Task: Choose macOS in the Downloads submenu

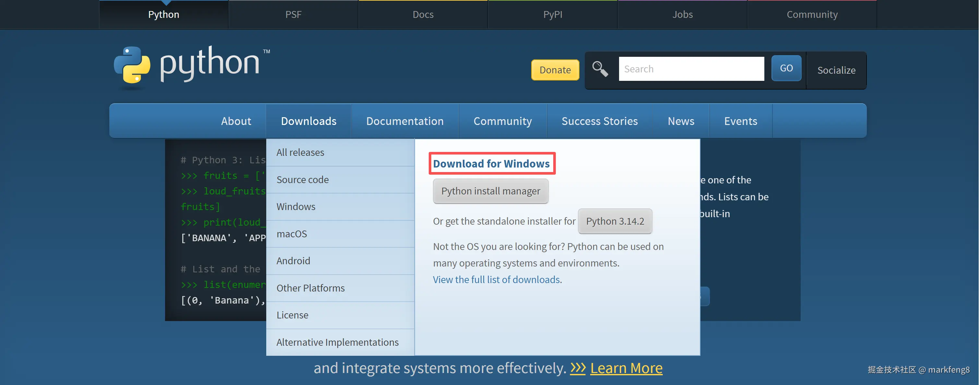Action: click(292, 234)
